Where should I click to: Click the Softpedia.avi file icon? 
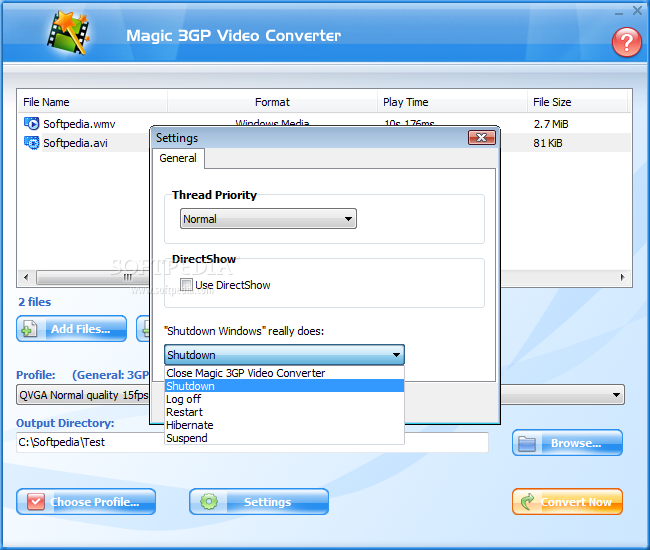coord(32,143)
